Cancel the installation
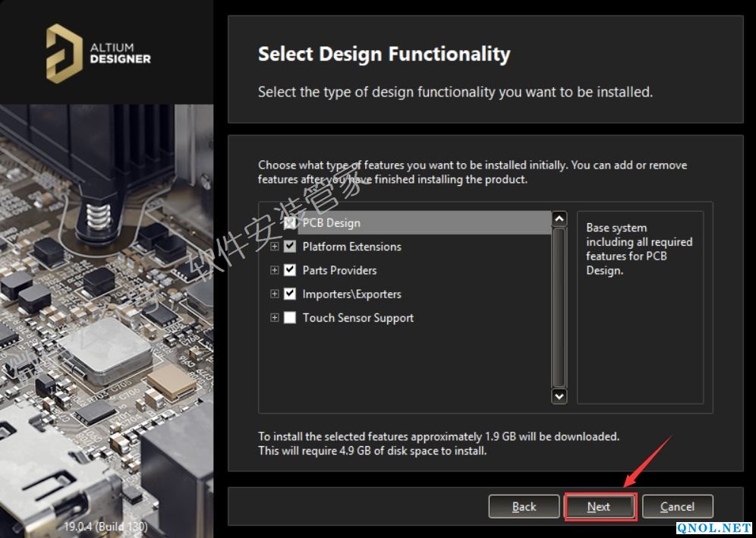Screen dimensions: 756x538 click(677, 507)
